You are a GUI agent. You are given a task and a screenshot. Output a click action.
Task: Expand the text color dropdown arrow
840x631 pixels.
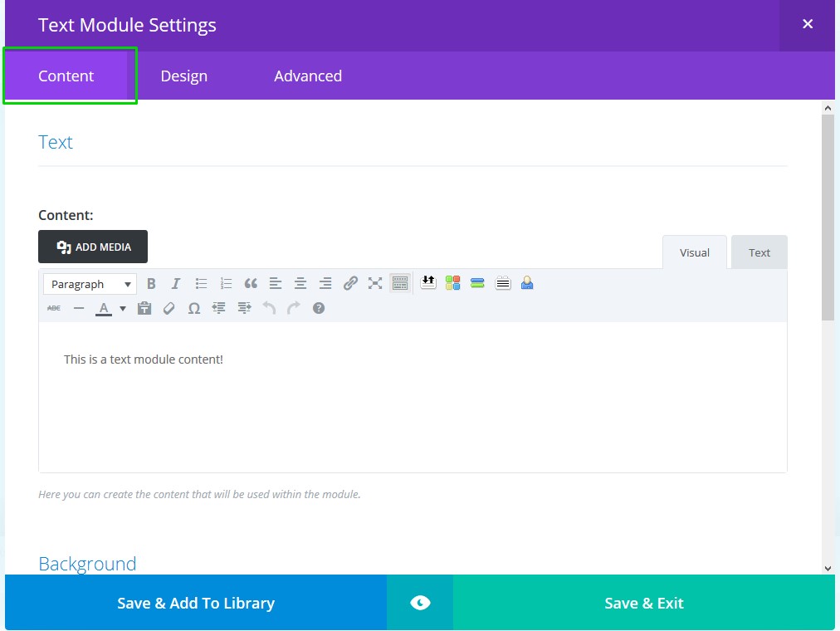[123, 308]
